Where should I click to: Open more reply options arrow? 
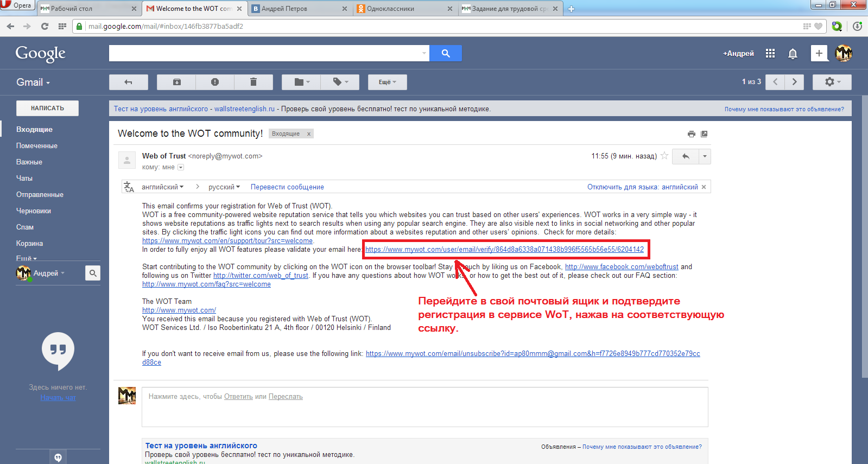[x=705, y=156]
